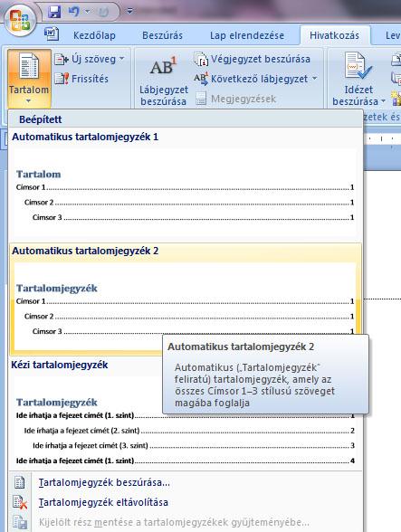Click the Új szöveg icon
Screen dimensions: 401x532
click(x=62, y=60)
